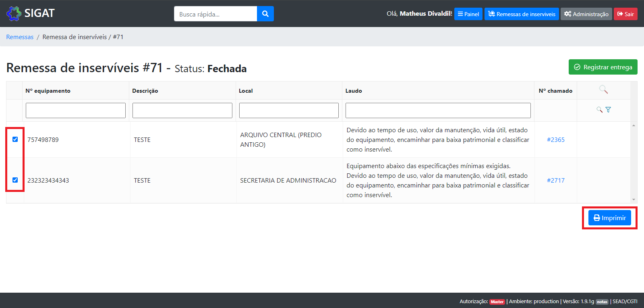This screenshot has height=308, width=644.
Task: Click the funnel filter icon
Action: pos(608,110)
